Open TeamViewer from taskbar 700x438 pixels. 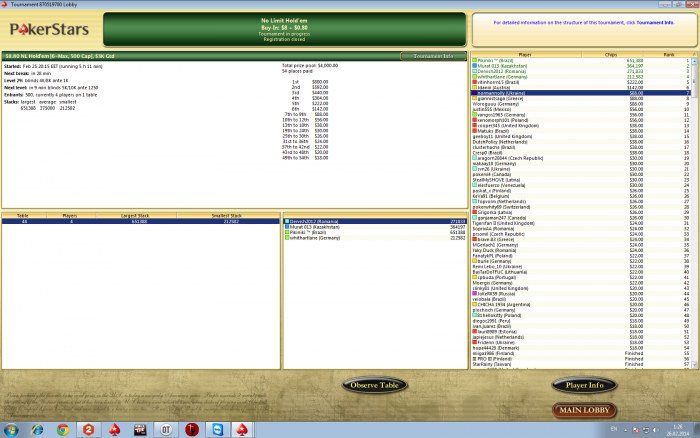point(217,430)
